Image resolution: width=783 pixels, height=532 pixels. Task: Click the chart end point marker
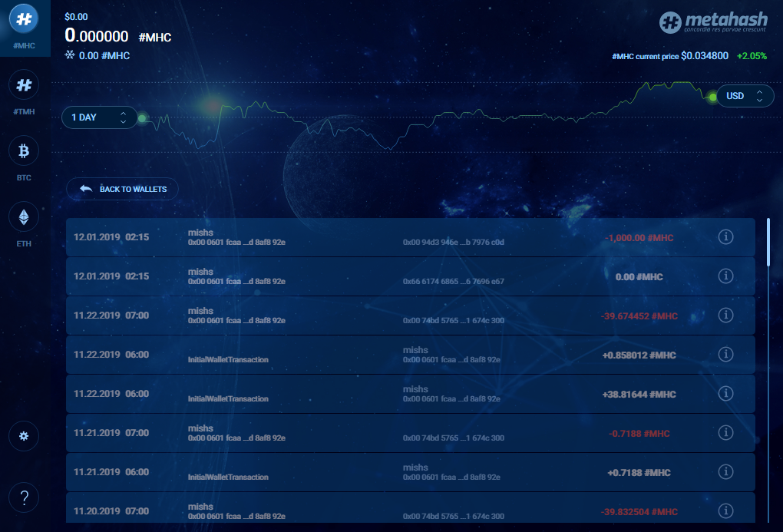click(x=713, y=97)
